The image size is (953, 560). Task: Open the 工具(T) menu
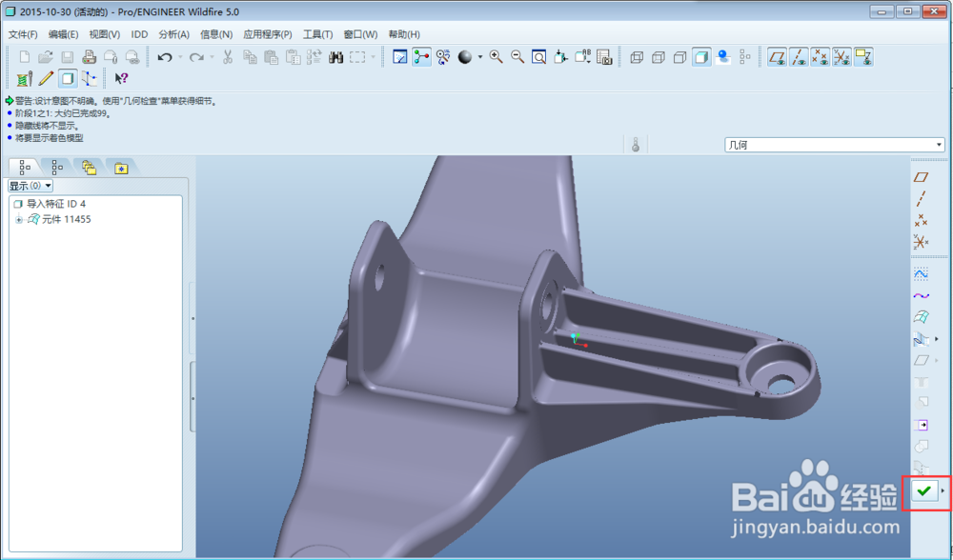click(x=318, y=34)
